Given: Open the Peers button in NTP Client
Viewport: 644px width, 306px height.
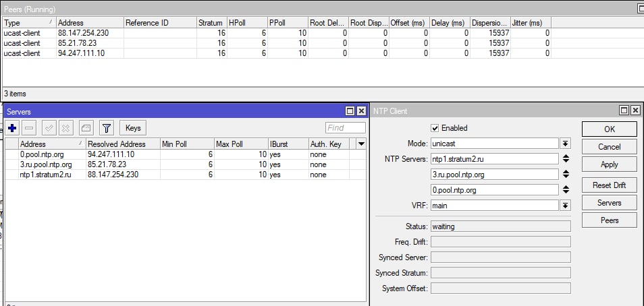Looking at the screenshot, I should point(610,220).
